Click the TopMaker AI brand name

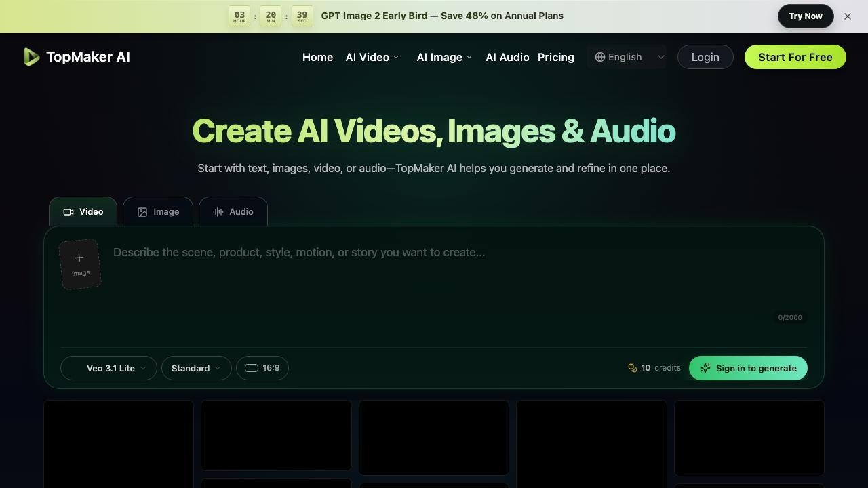tap(88, 57)
